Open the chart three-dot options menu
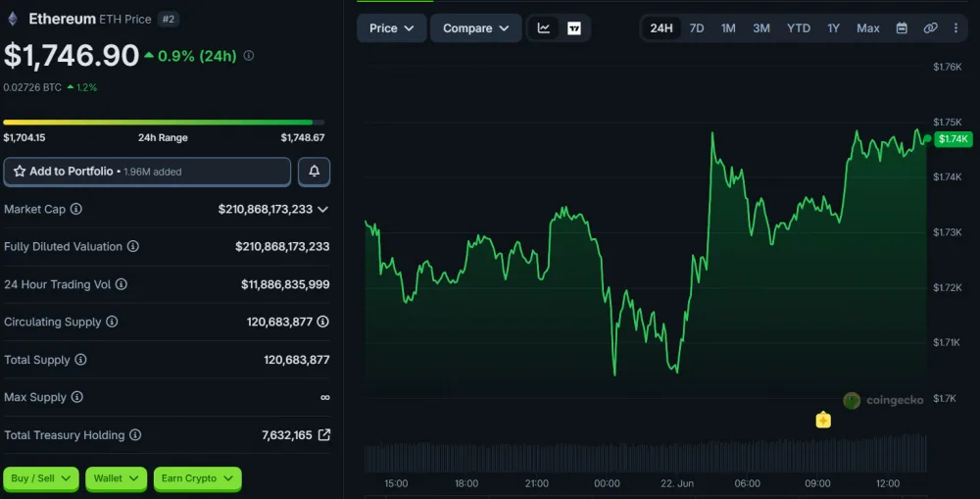 (955, 28)
